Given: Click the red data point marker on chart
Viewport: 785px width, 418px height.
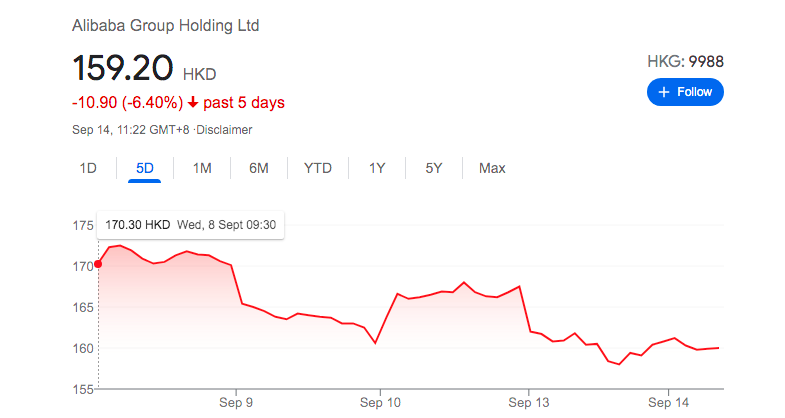Looking at the screenshot, I should pyautogui.click(x=98, y=264).
